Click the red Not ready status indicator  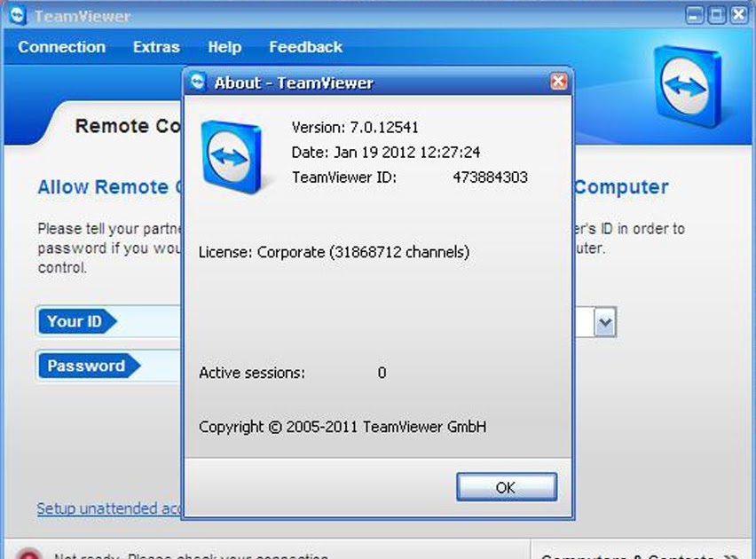pyautogui.click(x=29, y=554)
